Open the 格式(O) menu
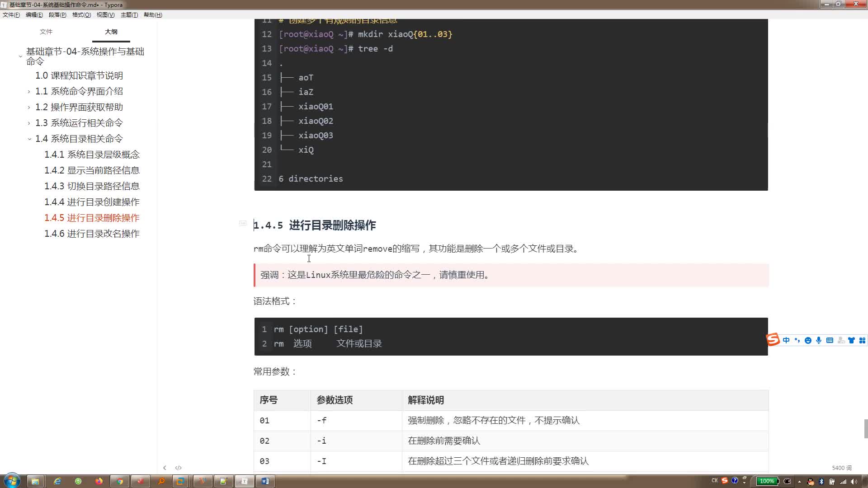The width and height of the screenshot is (868, 488). coord(81,15)
